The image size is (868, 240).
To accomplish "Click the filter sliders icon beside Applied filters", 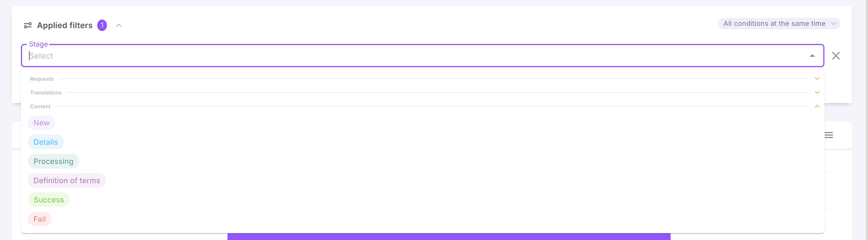I will pos(28,25).
